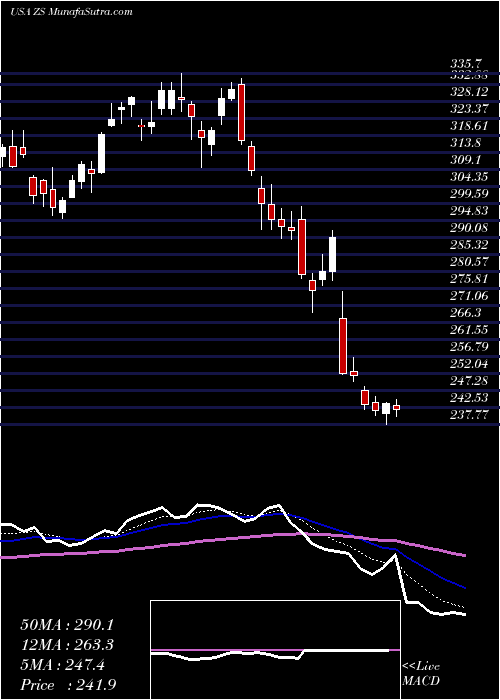Select the 275.81 price level label
The image size is (500, 700).
click(x=471, y=279)
